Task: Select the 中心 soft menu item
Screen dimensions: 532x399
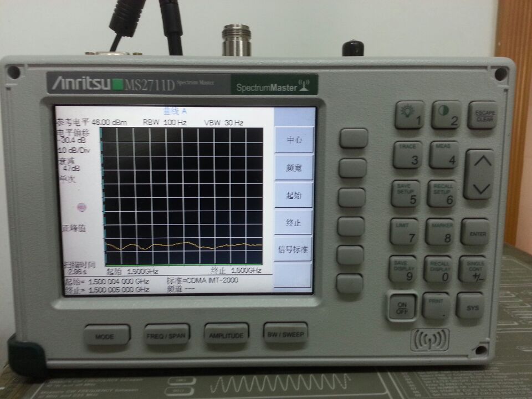Action: click(x=294, y=140)
